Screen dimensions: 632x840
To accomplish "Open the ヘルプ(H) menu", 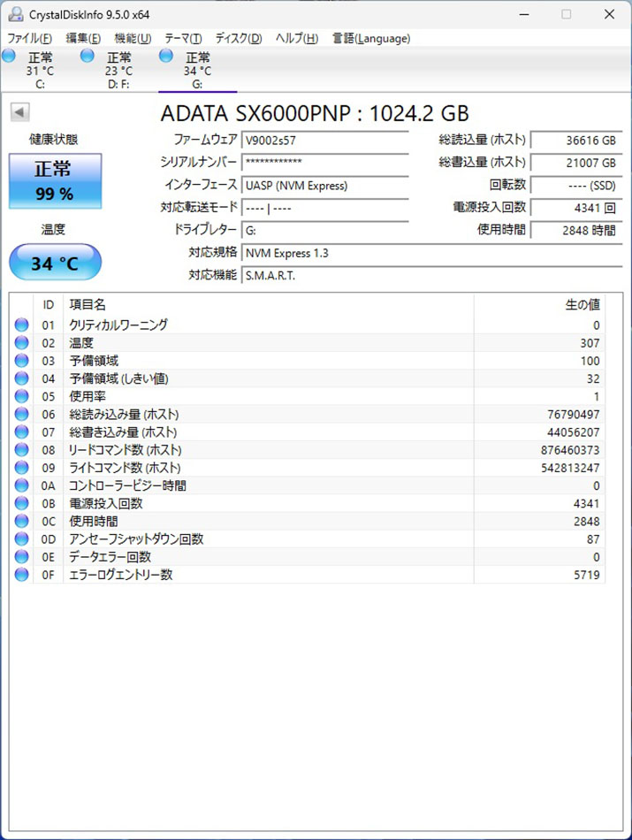I will (x=297, y=39).
